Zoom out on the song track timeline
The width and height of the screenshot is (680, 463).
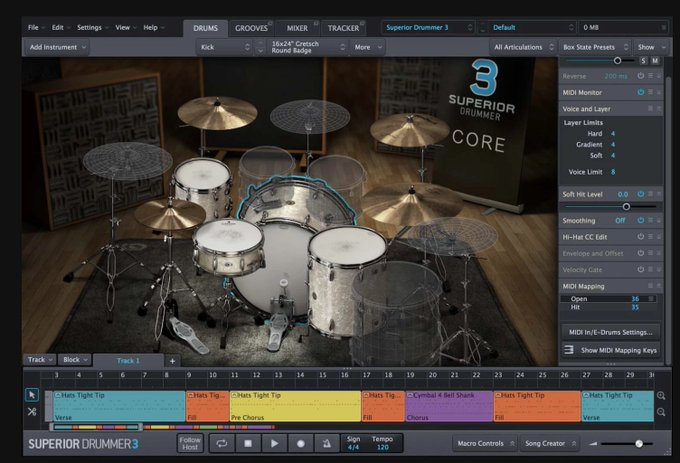661,412
